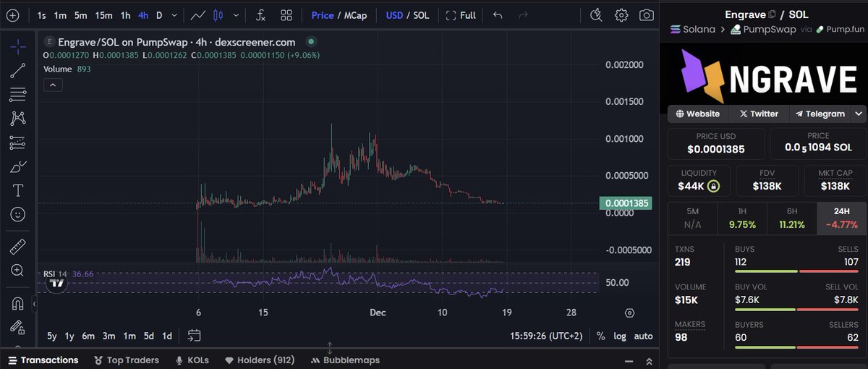This screenshot has width=868, height=369.
Task: Set chart range to 5y
Action: tap(52, 336)
